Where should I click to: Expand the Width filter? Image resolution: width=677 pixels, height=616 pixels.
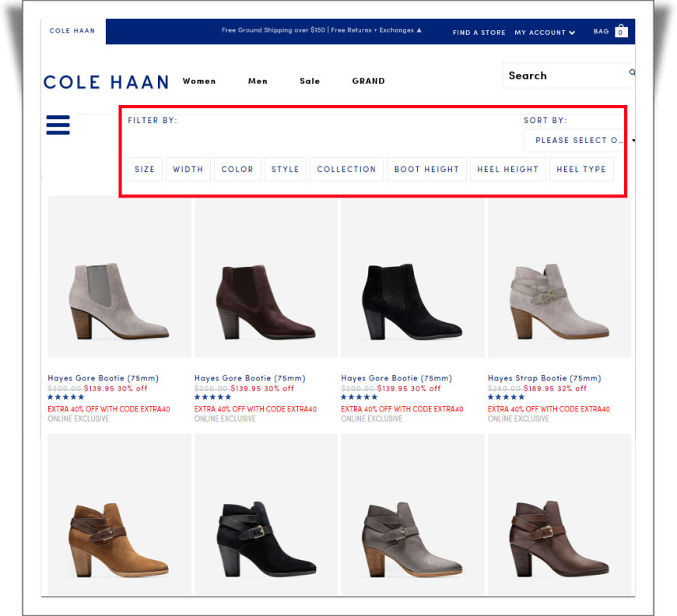[188, 170]
